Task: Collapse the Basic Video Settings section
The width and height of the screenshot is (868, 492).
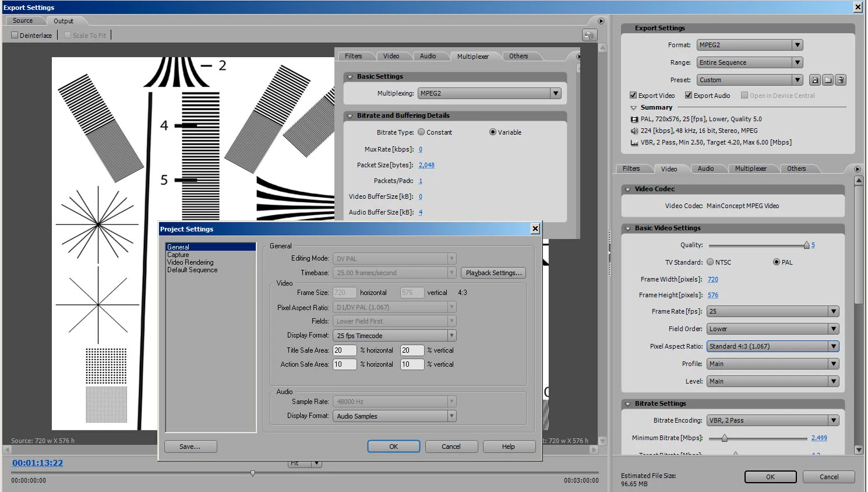Action: click(627, 229)
